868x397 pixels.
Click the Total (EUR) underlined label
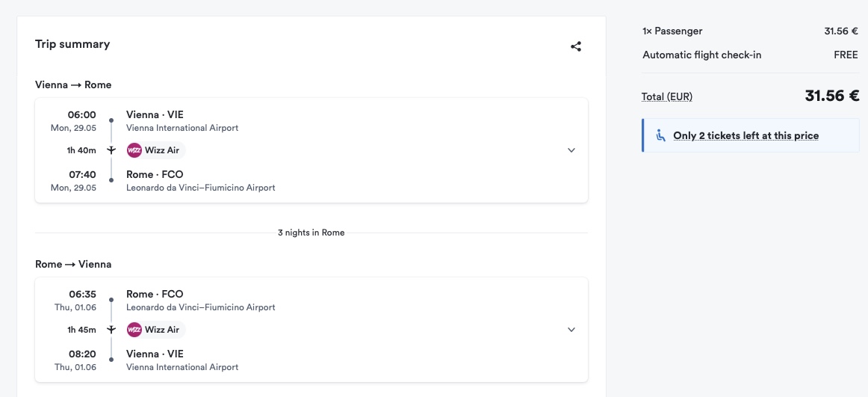[x=666, y=96]
